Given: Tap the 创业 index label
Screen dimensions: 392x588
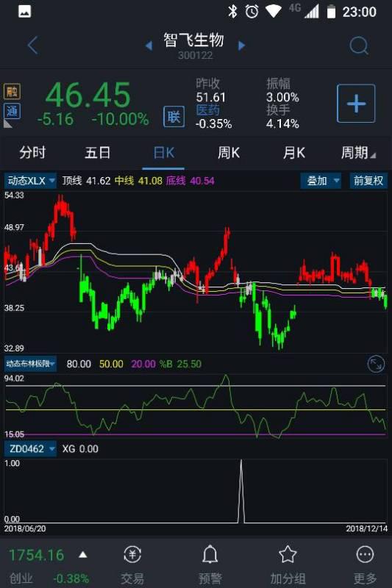Looking at the screenshot, I should pyautogui.click(x=21, y=578).
